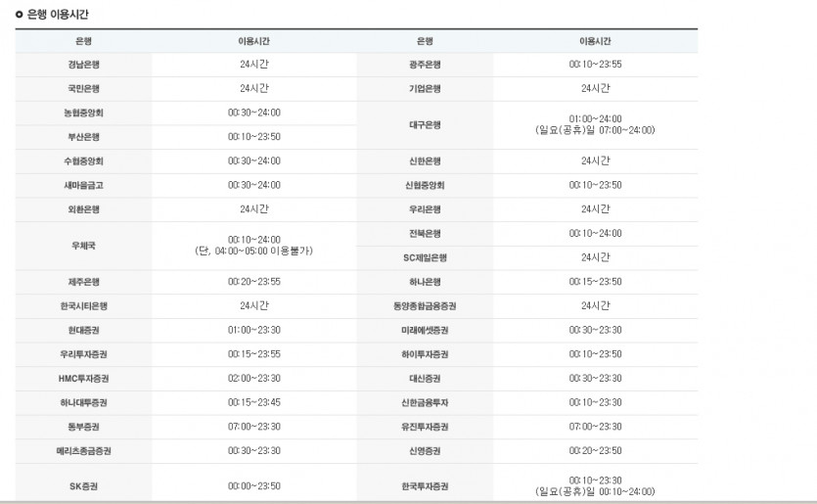Click the 부산은행 row label
Viewport: 817px width, 504px height.
(83, 137)
